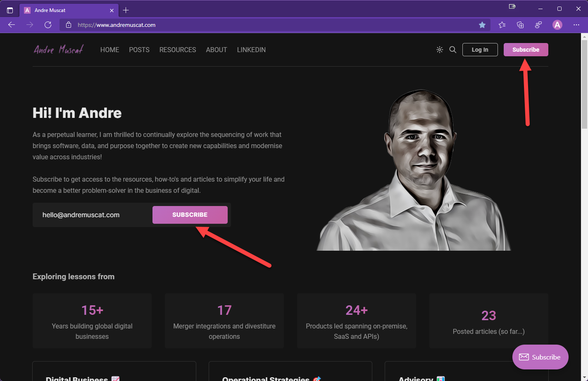The width and height of the screenshot is (588, 381).
Task: View site permissions via the lock icon
Action: (69, 25)
